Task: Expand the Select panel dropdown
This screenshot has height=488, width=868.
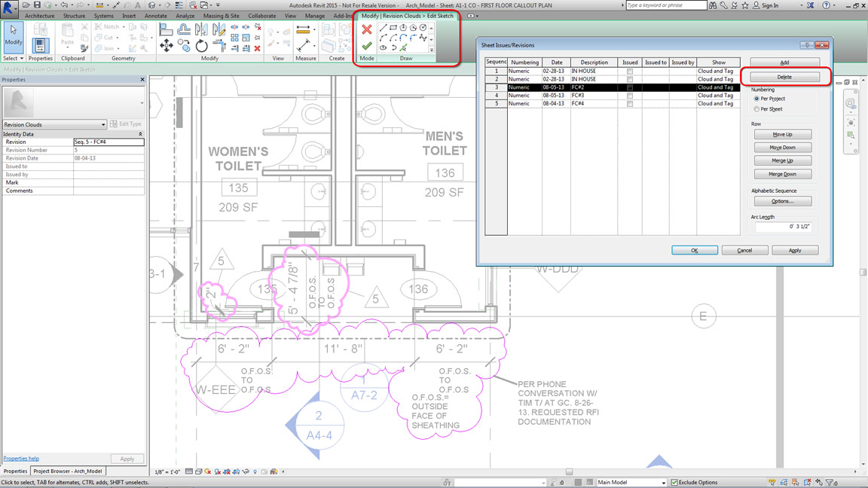Action: (x=14, y=58)
